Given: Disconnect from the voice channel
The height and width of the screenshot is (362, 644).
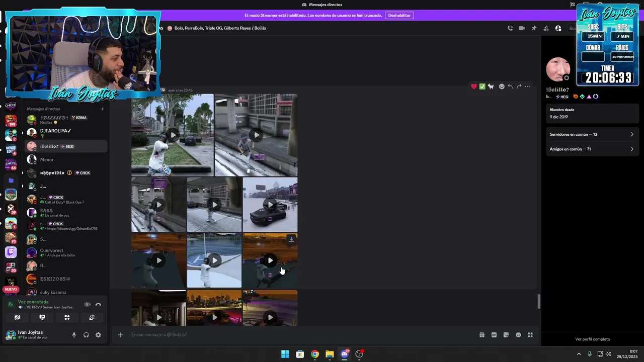Looking at the screenshot, I should [x=98, y=304].
